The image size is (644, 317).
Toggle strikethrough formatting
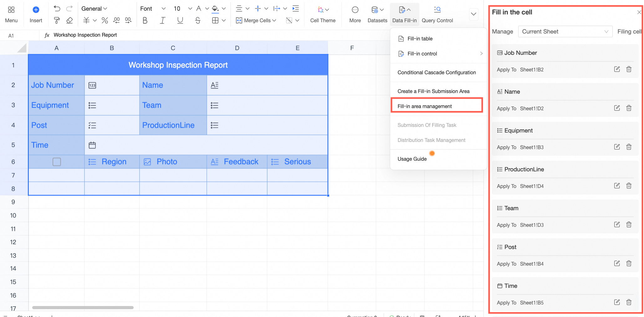(197, 20)
